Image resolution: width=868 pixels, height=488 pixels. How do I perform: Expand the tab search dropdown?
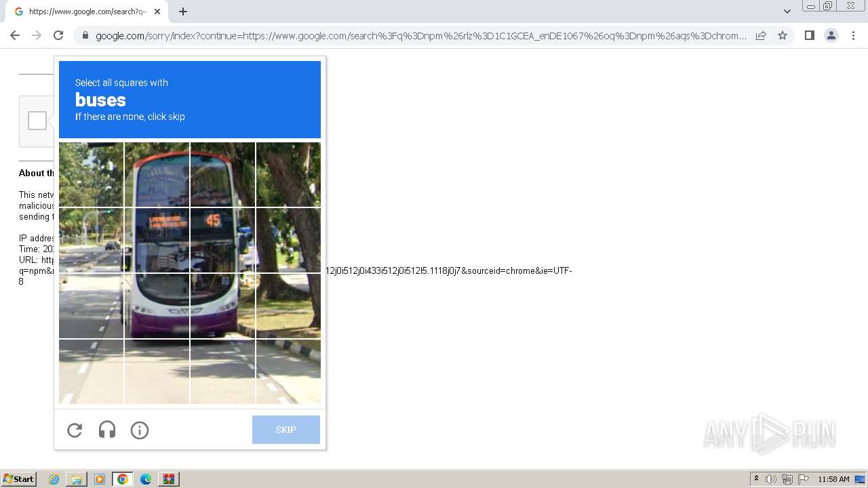click(x=787, y=12)
